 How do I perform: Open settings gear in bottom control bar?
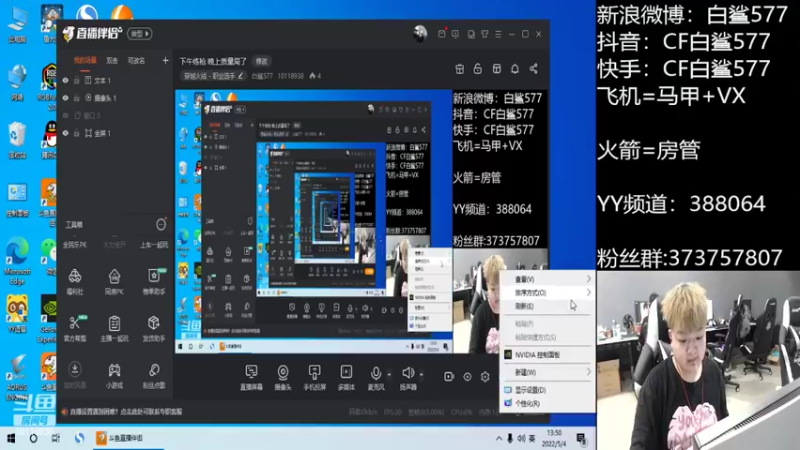[x=485, y=377]
